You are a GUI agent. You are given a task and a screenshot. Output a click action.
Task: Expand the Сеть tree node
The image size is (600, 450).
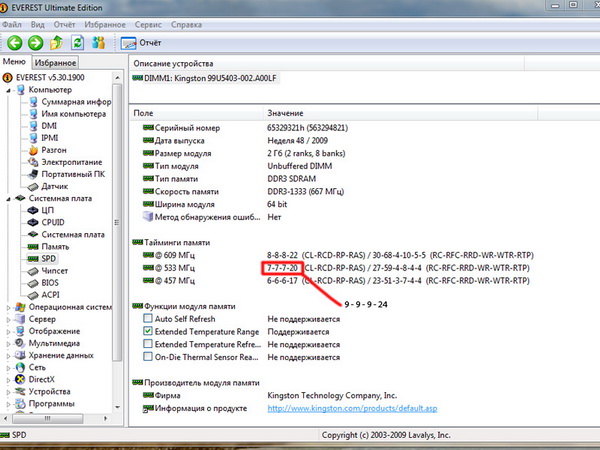pyautogui.click(x=8, y=367)
